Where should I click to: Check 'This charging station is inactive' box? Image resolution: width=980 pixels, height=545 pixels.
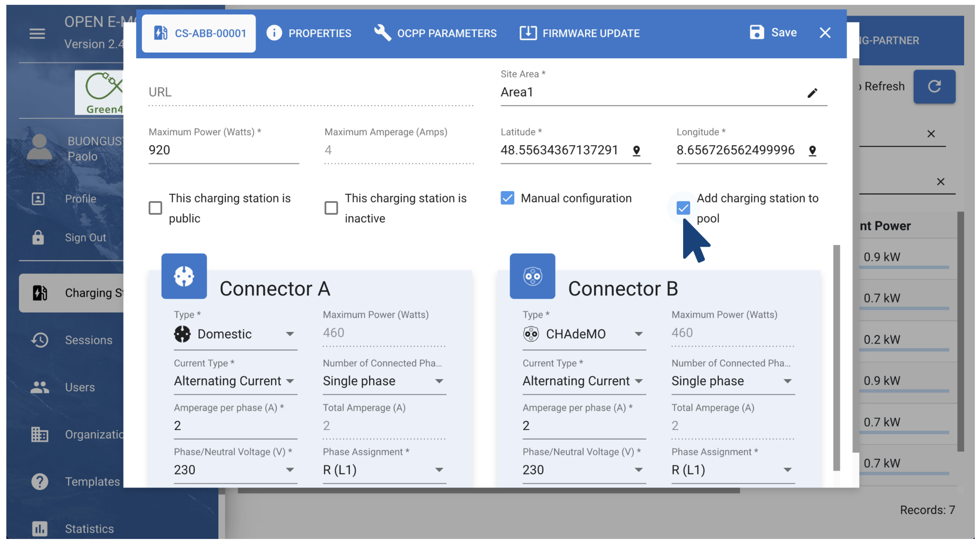tap(331, 208)
